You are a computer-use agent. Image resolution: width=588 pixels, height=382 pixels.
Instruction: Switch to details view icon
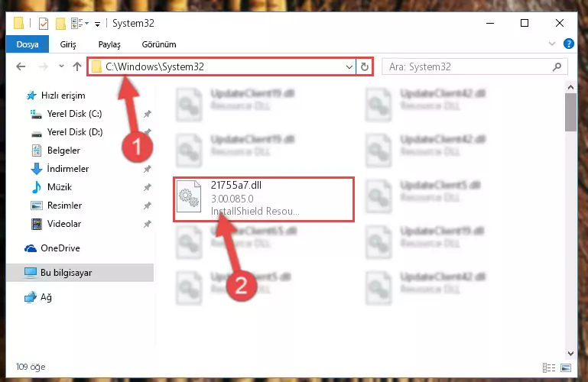tap(549, 367)
